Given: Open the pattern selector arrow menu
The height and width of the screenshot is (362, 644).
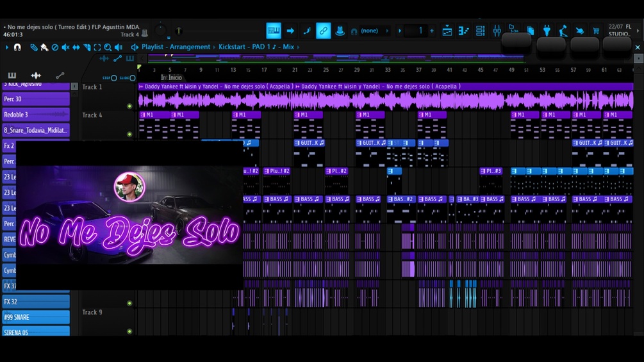Looking at the screenshot, I should coord(399,31).
